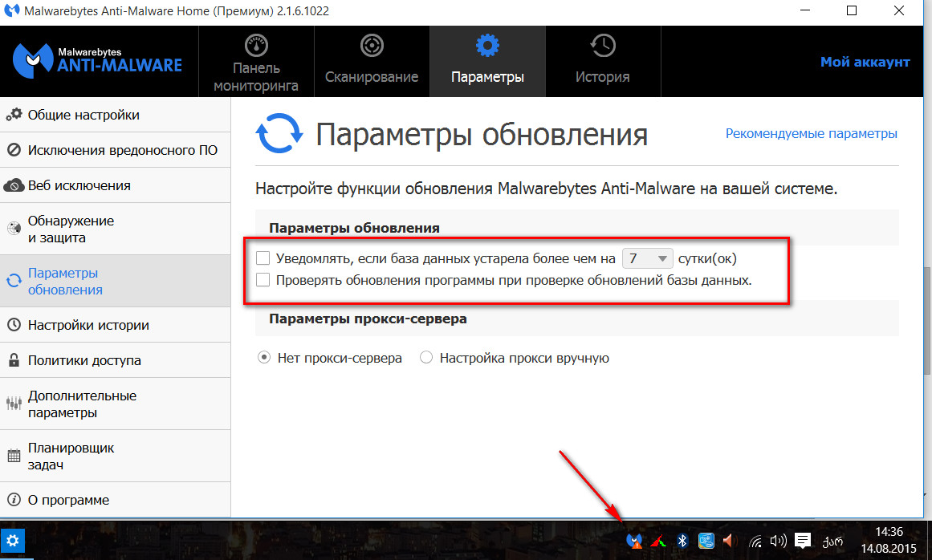Select Нет прокси-сервера radio button
This screenshot has height=560, width=932.
coord(264,358)
